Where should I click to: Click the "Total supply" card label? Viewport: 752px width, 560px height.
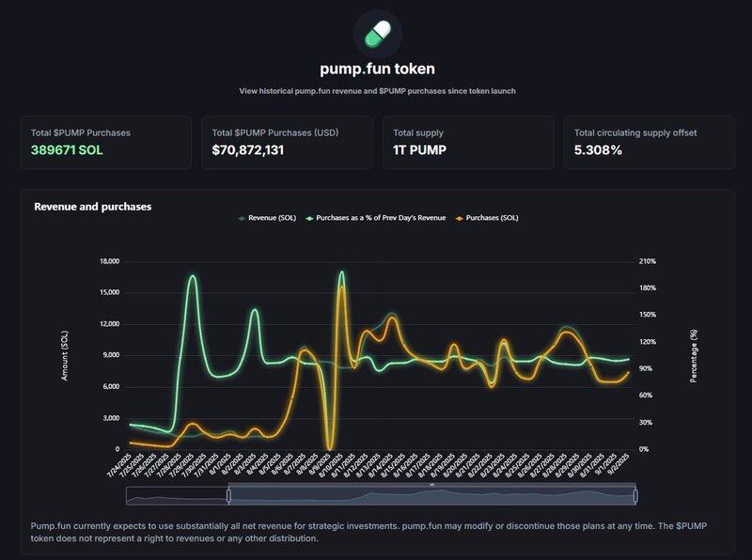pyautogui.click(x=418, y=132)
